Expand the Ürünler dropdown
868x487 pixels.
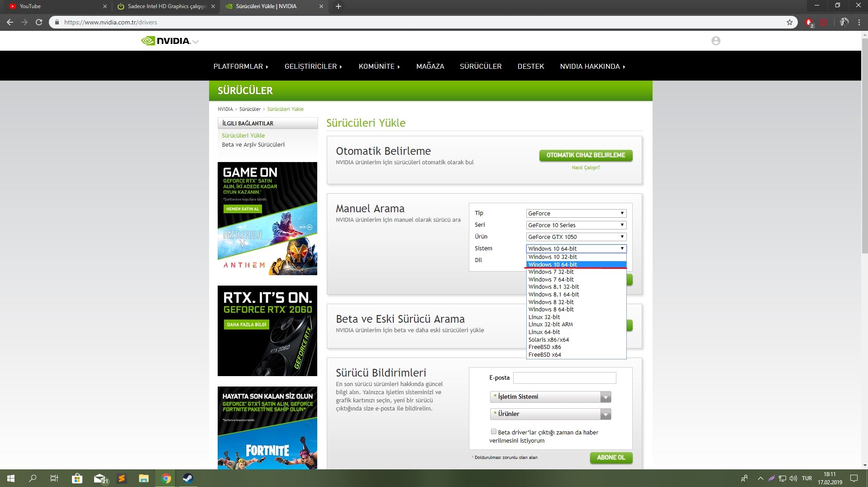550,414
